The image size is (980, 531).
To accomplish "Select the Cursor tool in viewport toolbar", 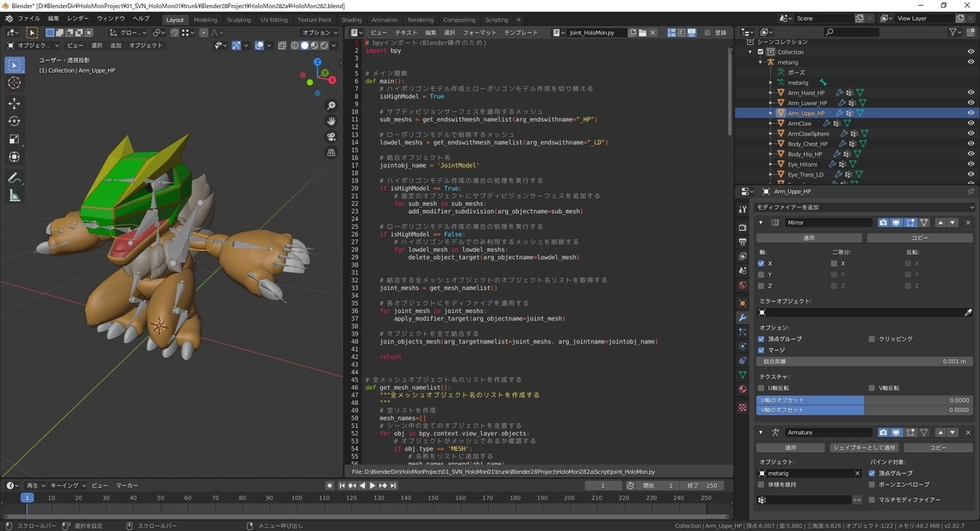I will [x=15, y=83].
